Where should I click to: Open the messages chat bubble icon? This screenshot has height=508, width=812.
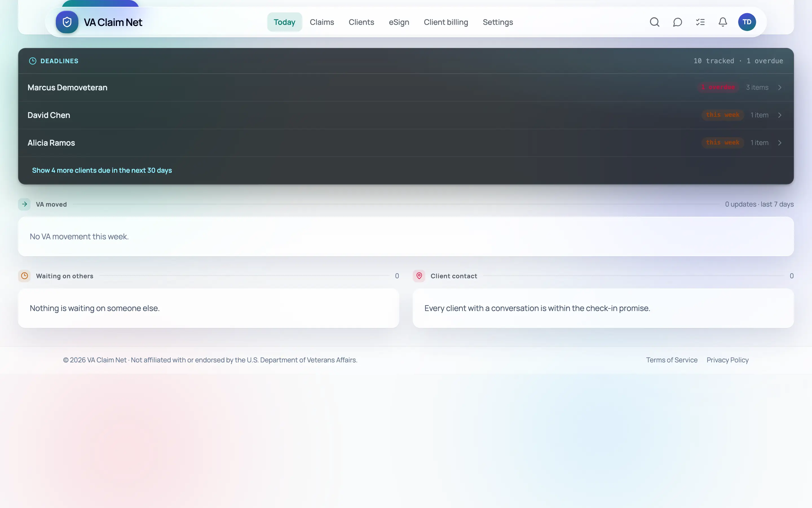[678, 22]
